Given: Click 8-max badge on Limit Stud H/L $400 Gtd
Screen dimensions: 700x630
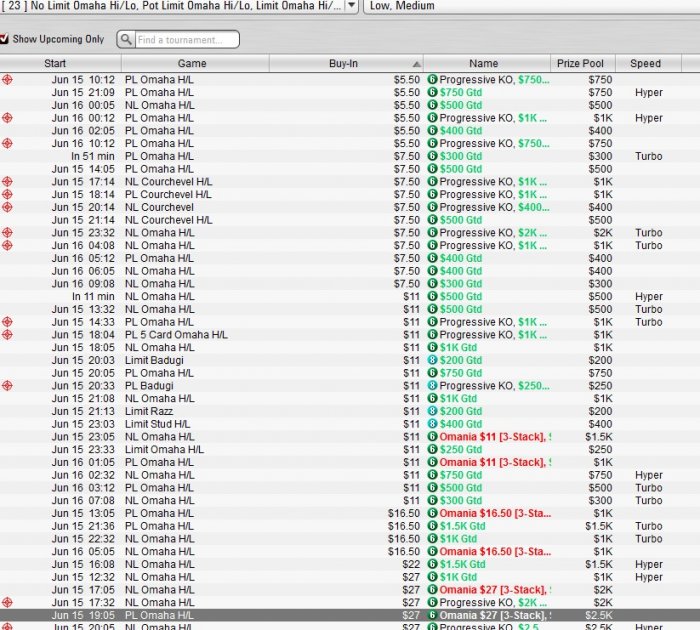Looking at the screenshot, I should point(432,424).
